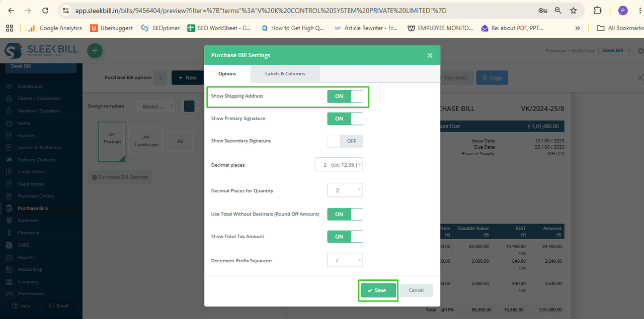Screen dimensions: 644x319
Task: Toggle the Use Total Without Decimals switch
Action: (x=345, y=214)
